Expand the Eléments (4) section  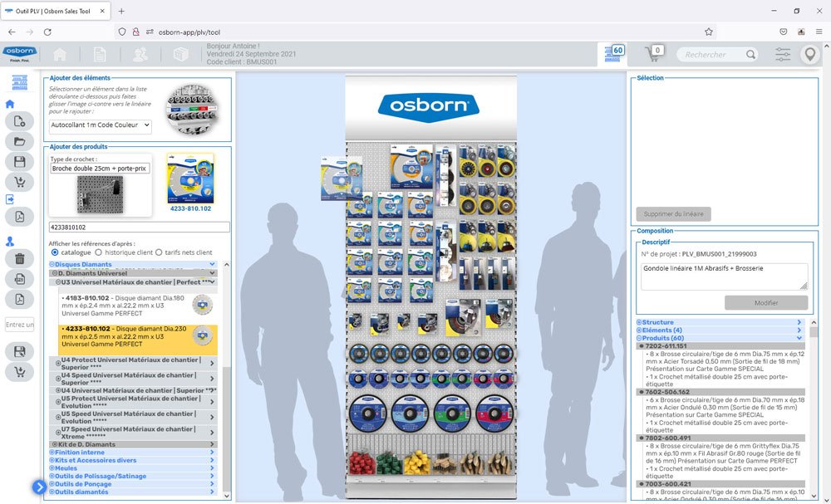tap(720, 330)
